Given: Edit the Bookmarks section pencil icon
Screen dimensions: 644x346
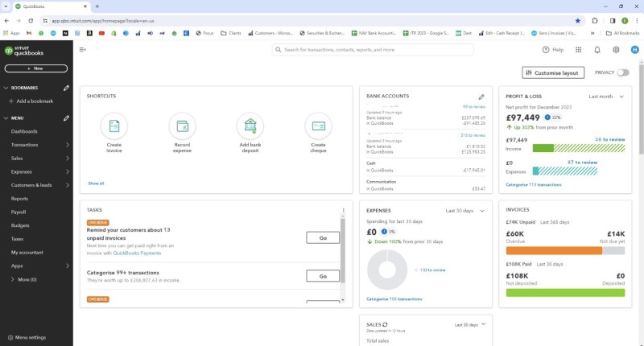Looking at the screenshot, I should pyautogui.click(x=66, y=88).
